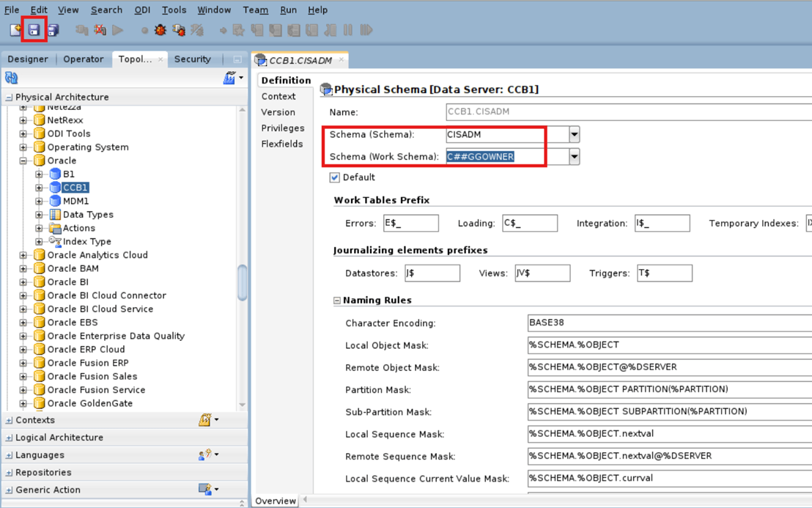
Task: Click the Index Type node icon
Action: pyautogui.click(x=55, y=241)
